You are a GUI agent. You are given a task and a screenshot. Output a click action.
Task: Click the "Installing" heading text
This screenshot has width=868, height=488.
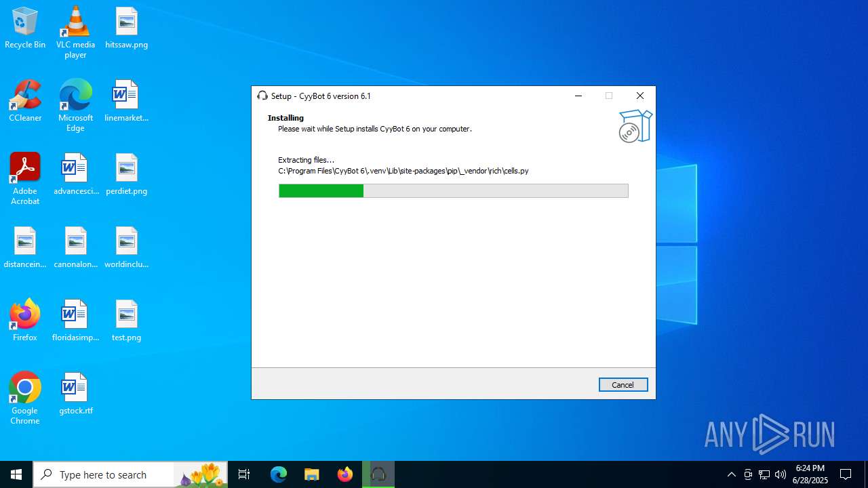coord(285,118)
